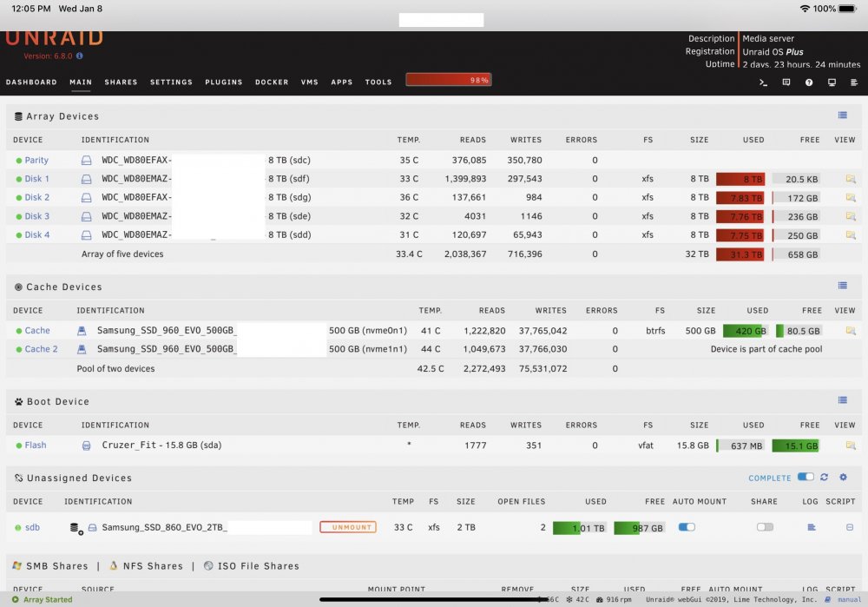Viewport: 868px width, 607px height.
Task: Switch to the PLUGINS tab
Action: click(x=224, y=82)
